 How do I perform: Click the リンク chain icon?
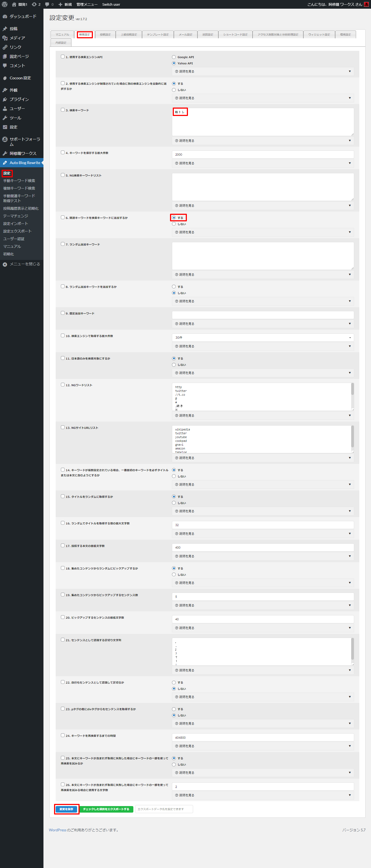pos(5,47)
